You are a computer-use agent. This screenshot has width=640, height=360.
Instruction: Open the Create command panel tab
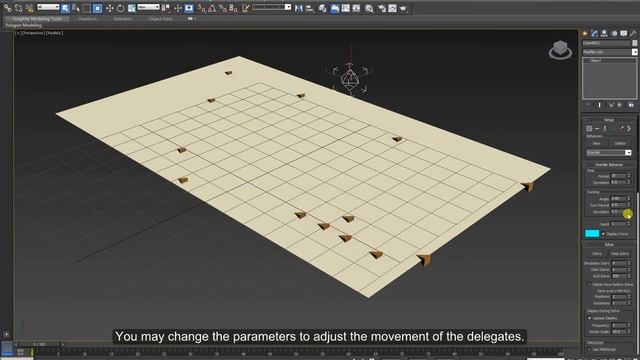click(585, 33)
